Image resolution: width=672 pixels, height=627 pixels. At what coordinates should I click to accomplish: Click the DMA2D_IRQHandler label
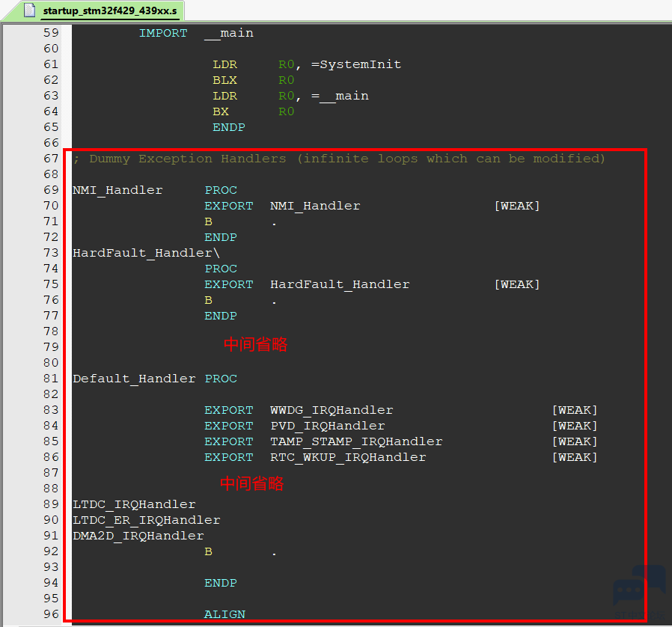coord(138,536)
